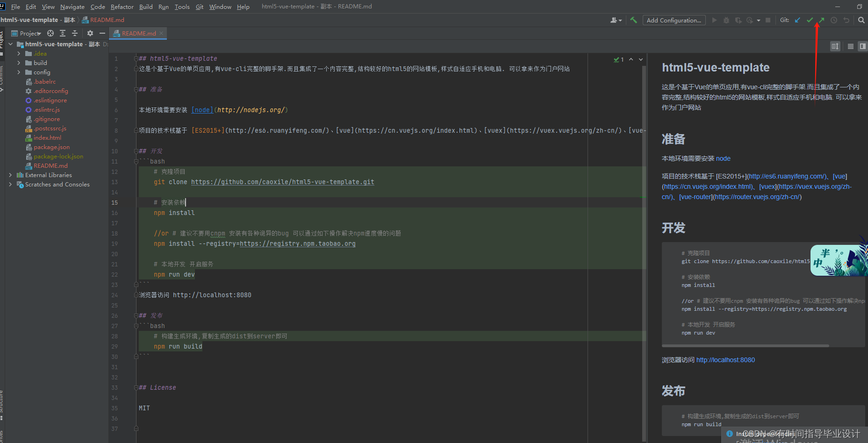Select package-lock.json in project tree
The height and width of the screenshot is (443, 868).
coord(58,156)
